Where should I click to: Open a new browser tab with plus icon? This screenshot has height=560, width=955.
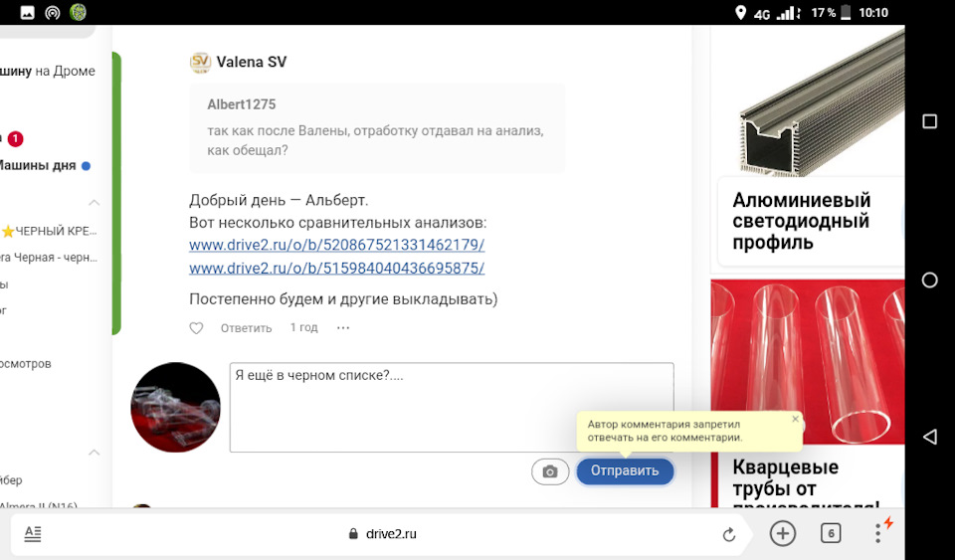pos(783,534)
